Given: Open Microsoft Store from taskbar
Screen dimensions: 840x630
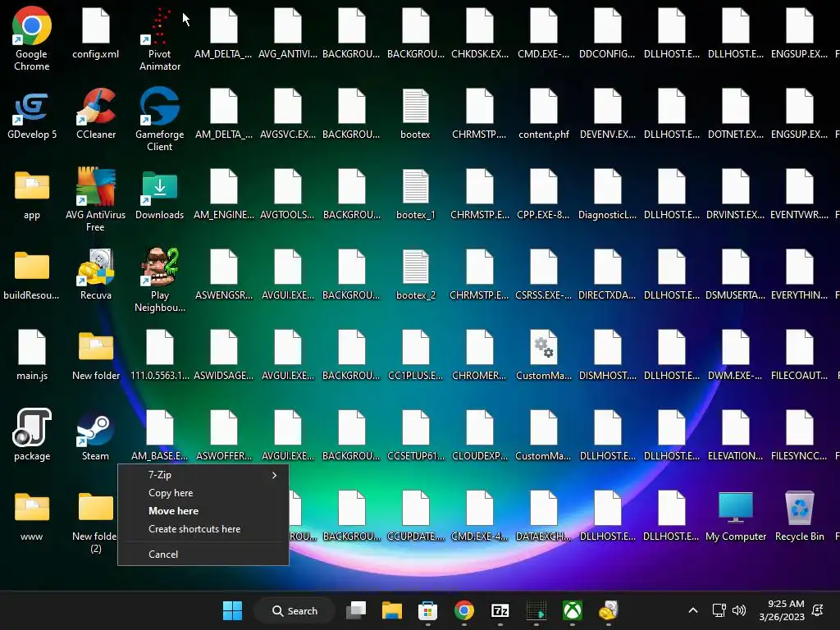Looking at the screenshot, I should (x=427, y=610).
